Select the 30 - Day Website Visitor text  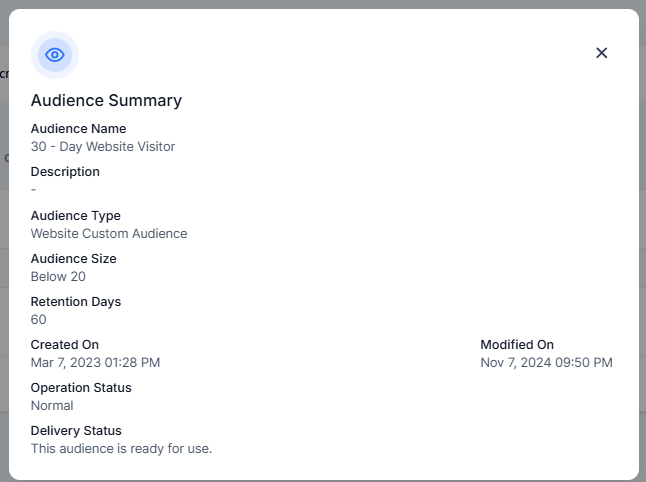tap(103, 147)
